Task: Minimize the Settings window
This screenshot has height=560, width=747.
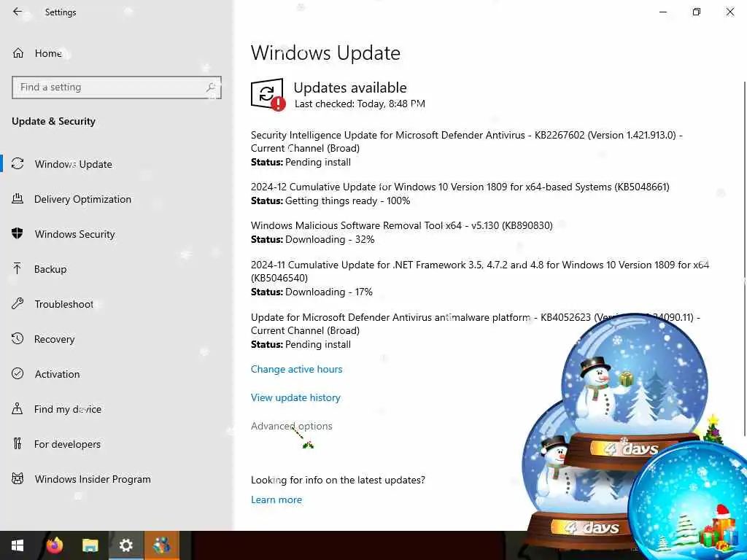Action: [662, 12]
